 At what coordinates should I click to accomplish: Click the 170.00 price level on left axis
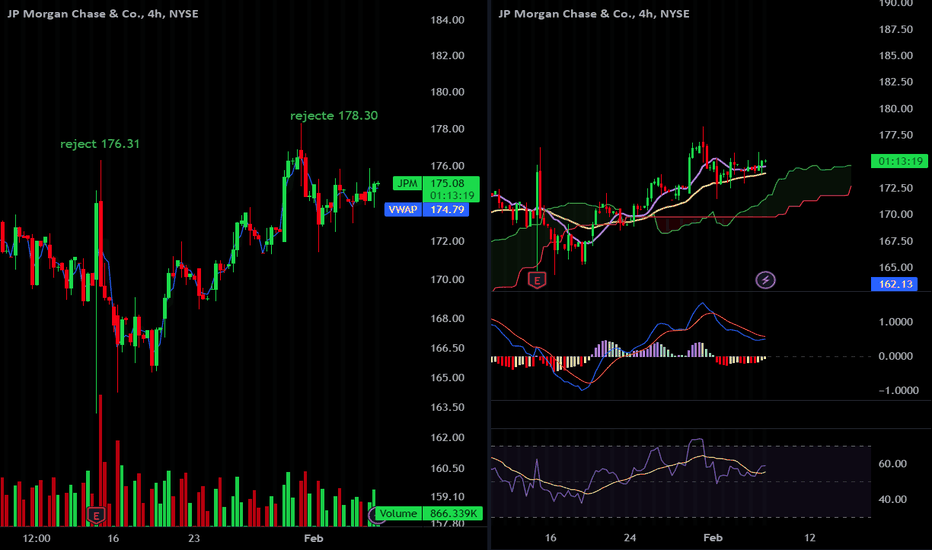[x=448, y=279]
